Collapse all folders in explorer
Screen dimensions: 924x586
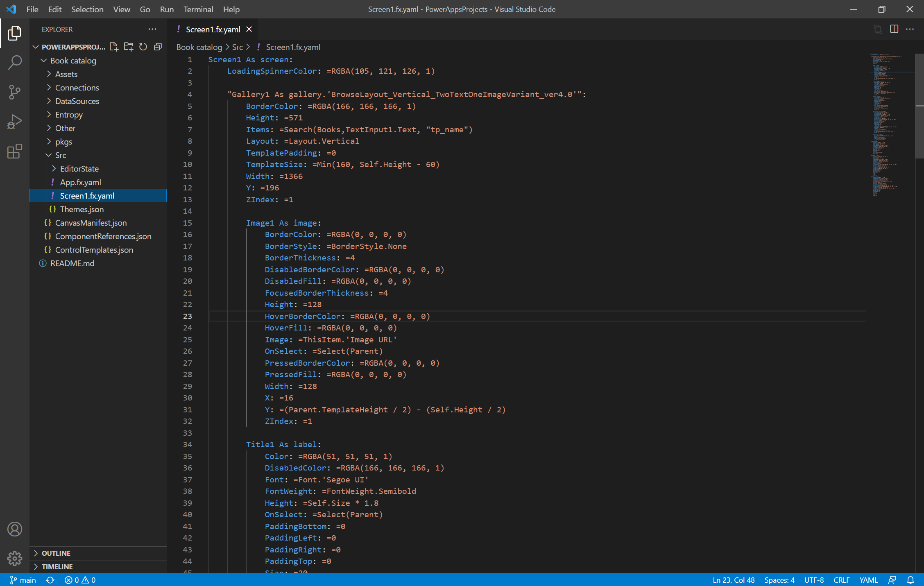click(158, 47)
